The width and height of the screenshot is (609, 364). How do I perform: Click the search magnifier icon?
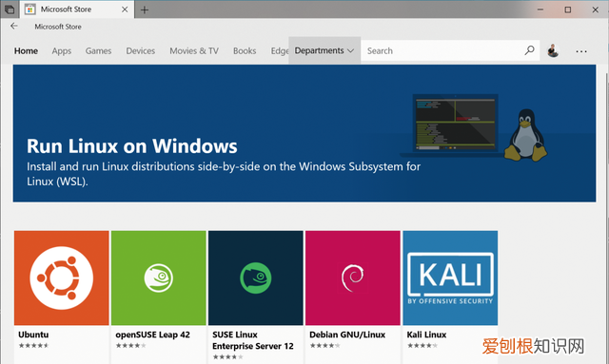(529, 50)
